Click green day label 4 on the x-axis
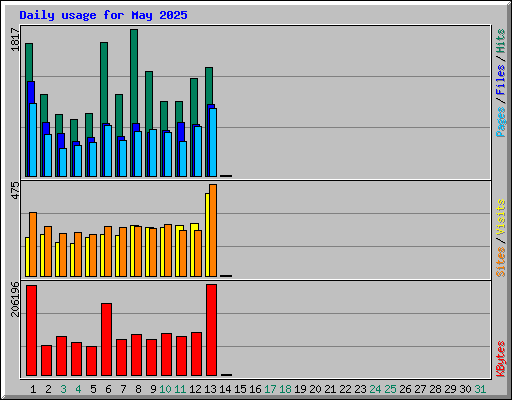This screenshot has width=512, height=400. 78,389
